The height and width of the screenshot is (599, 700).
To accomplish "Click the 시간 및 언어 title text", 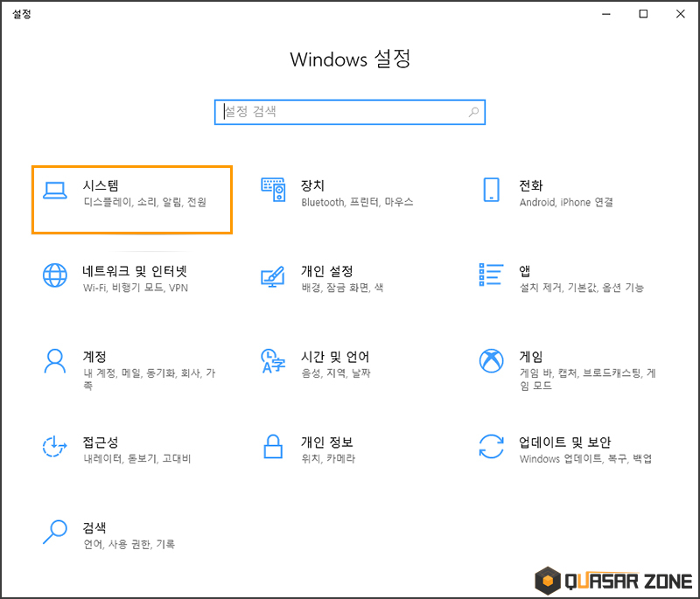I will tap(335, 357).
